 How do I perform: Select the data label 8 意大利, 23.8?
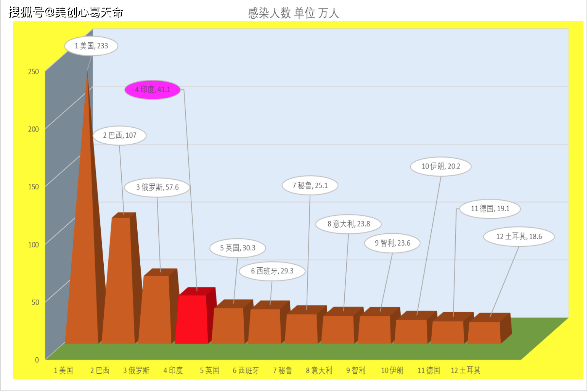click(x=349, y=224)
